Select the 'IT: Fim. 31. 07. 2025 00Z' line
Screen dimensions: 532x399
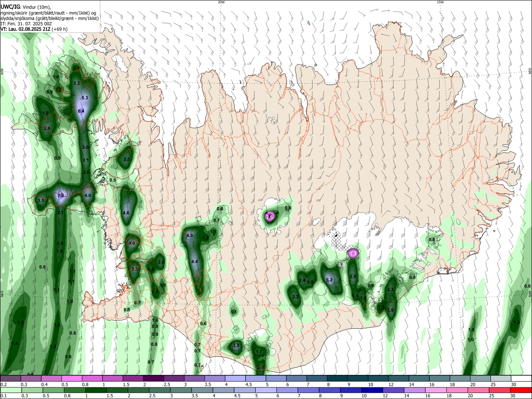[26, 24]
